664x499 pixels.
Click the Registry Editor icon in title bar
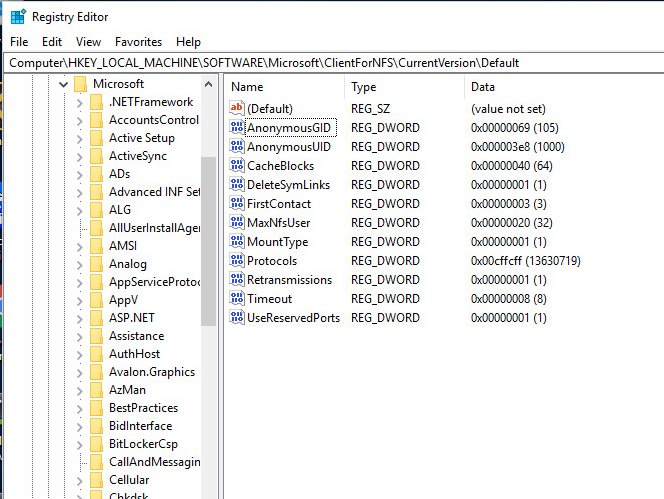(x=17, y=16)
